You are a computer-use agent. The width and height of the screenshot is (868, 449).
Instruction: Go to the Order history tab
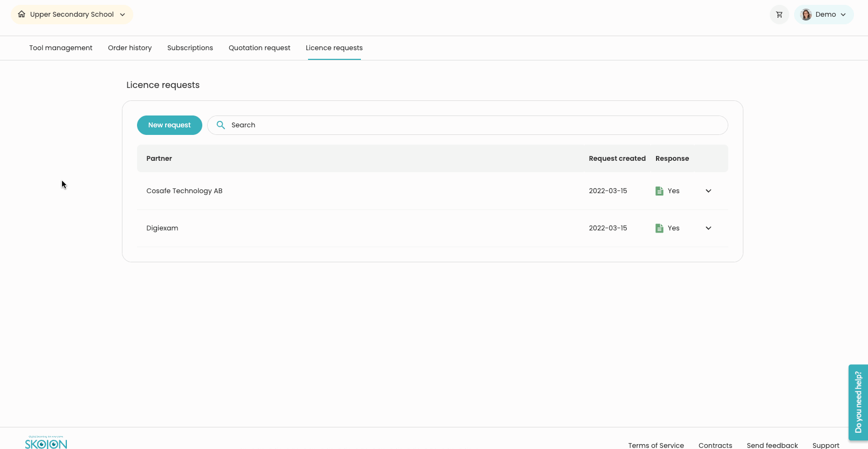point(129,48)
